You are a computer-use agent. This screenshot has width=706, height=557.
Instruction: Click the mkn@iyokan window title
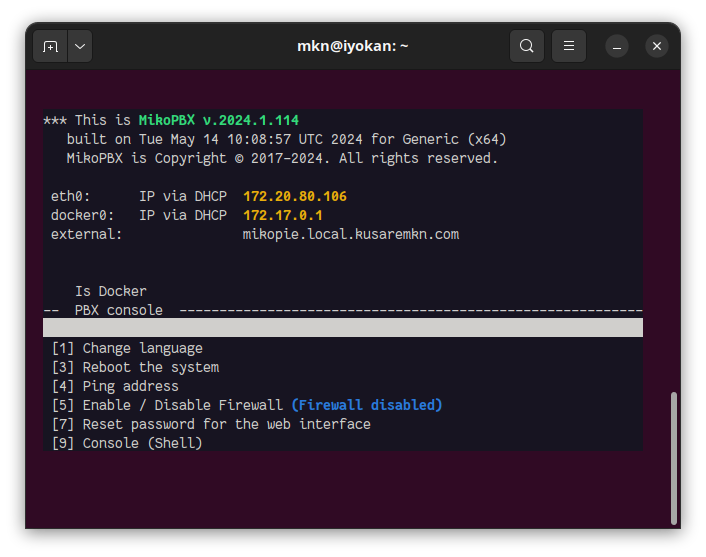(353, 46)
